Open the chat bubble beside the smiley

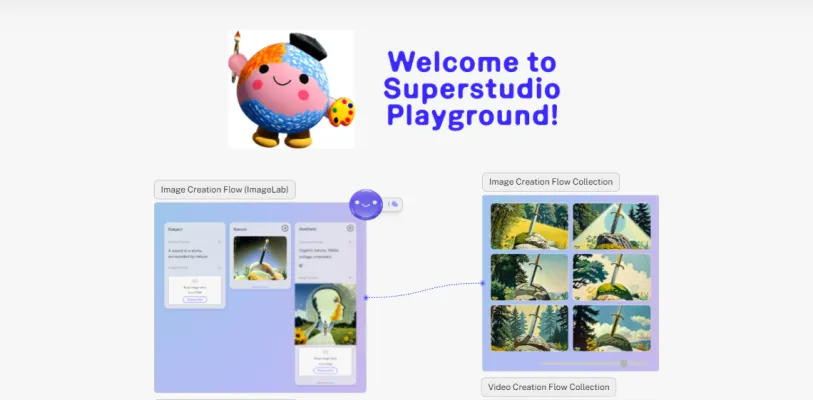(395, 204)
